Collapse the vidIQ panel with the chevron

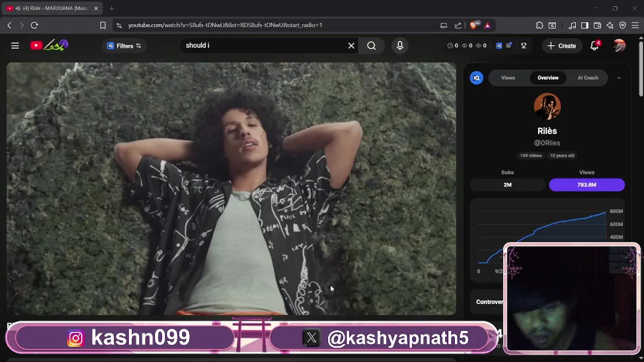(619, 78)
